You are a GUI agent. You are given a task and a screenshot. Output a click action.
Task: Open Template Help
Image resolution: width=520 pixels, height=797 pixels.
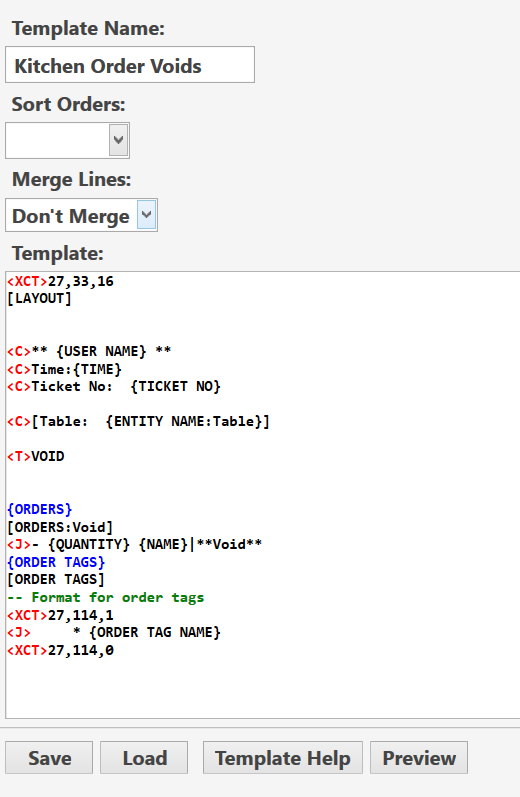(283, 757)
